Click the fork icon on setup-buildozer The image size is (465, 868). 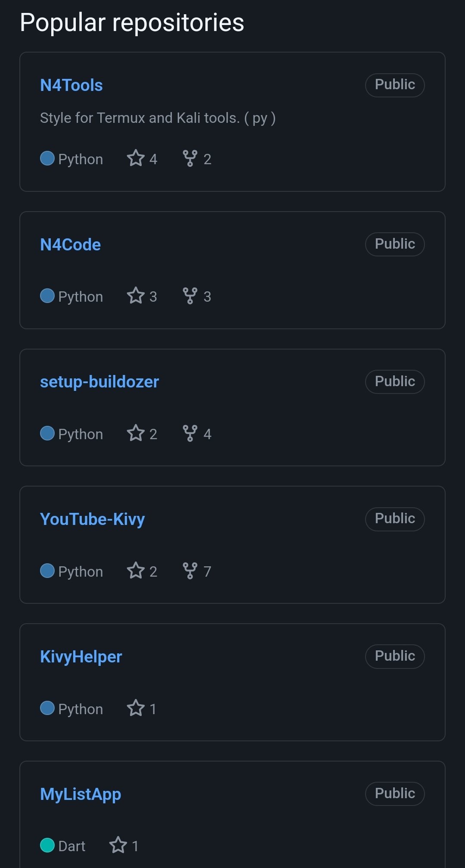[x=190, y=433]
